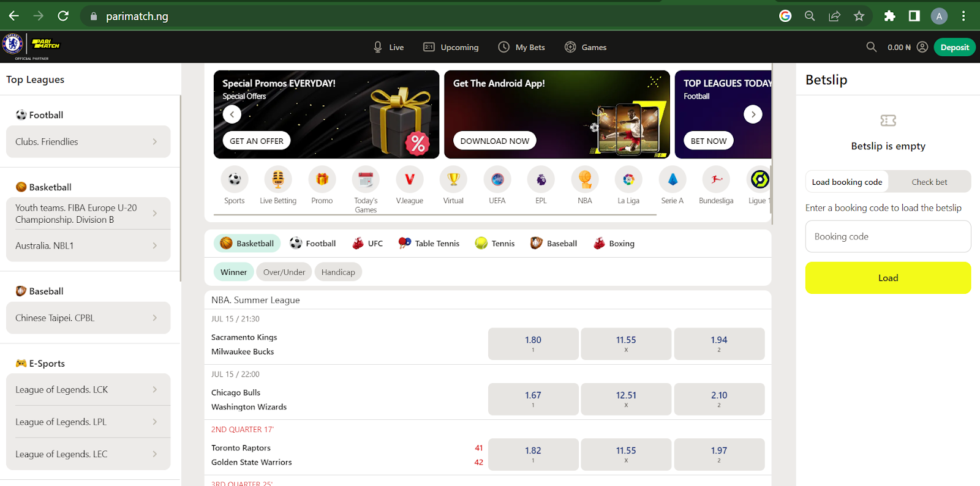Click GET AN OFFER button
This screenshot has height=486, width=980.
[257, 141]
